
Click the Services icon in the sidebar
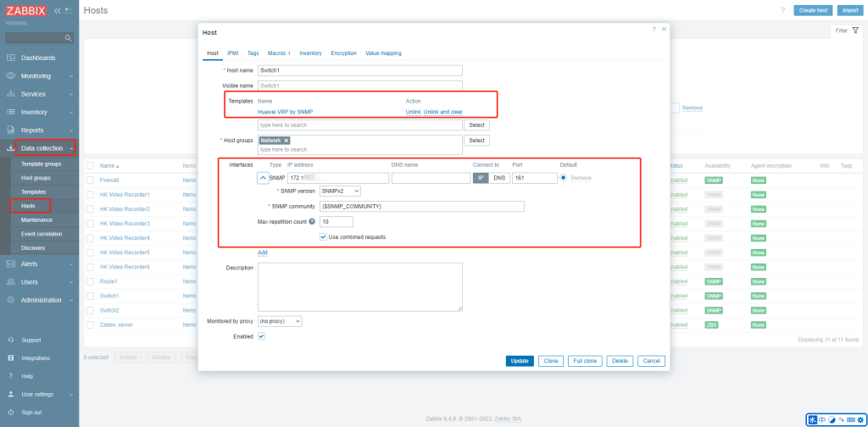[x=10, y=94]
